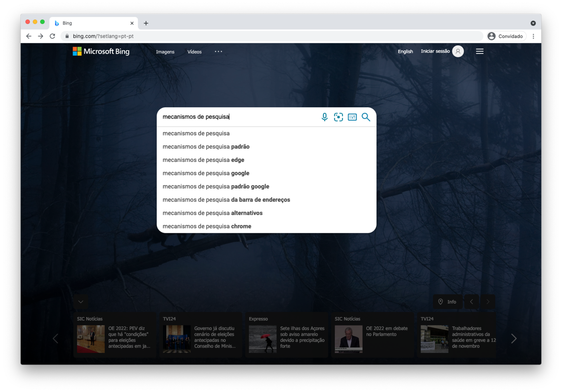Select suggestion 'mecanismos de pesquisa padrão'

click(x=266, y=147)
